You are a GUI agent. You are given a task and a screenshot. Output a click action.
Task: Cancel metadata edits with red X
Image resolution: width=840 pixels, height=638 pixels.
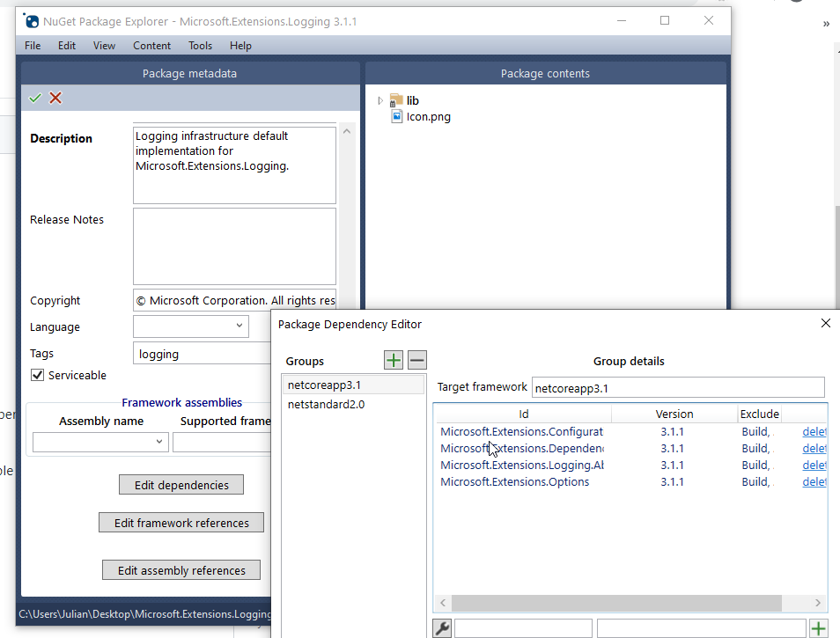coord(55,98)
